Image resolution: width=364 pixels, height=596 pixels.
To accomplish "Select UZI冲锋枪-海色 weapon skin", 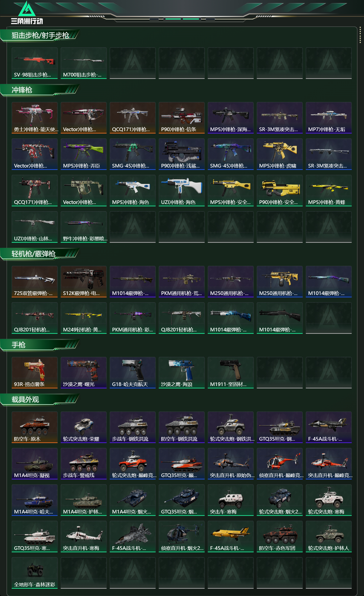I will pyautogui.click(x=182, y=191).
